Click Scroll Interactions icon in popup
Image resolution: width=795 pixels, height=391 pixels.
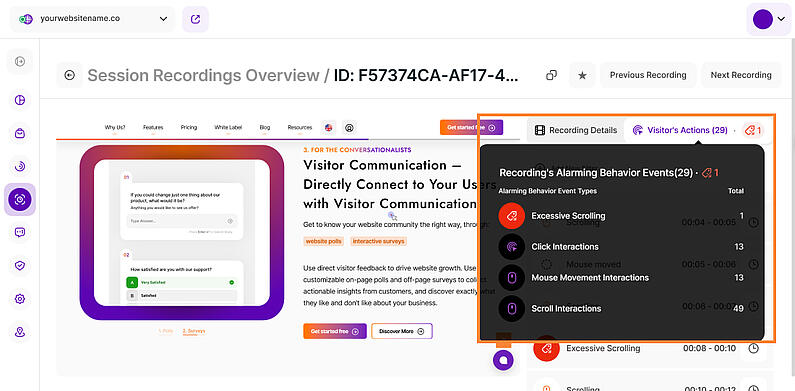[x=512, y=309]
